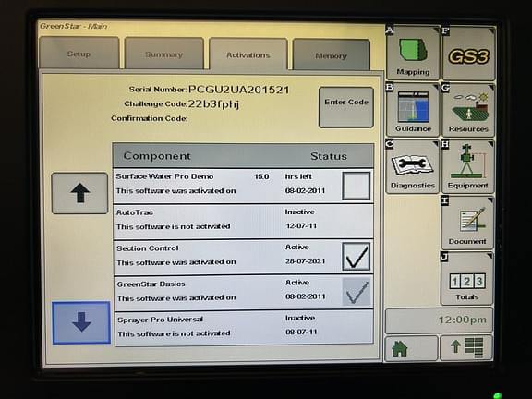Switch to the Memory tab
The image size is (532, 399).
(x=332, y=55)
